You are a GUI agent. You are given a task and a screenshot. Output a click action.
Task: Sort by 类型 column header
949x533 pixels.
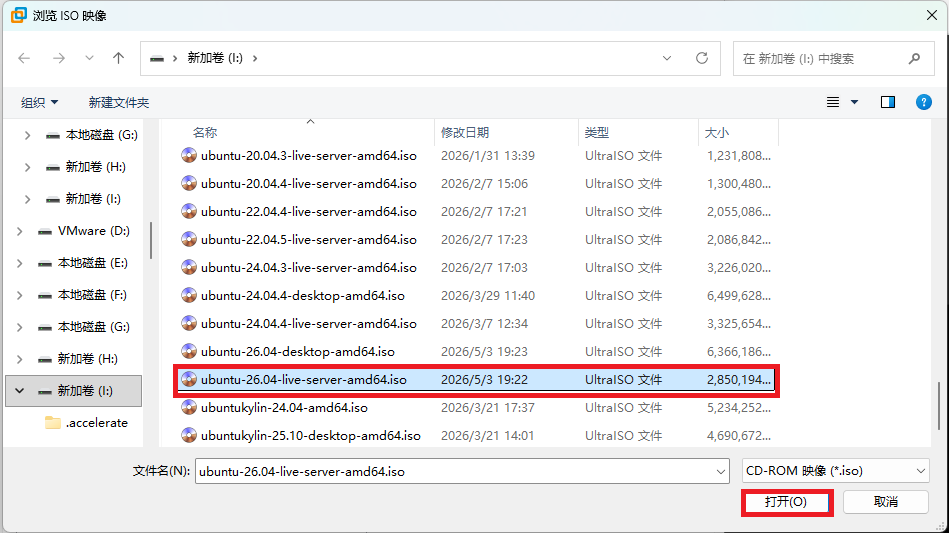point(597,132)
